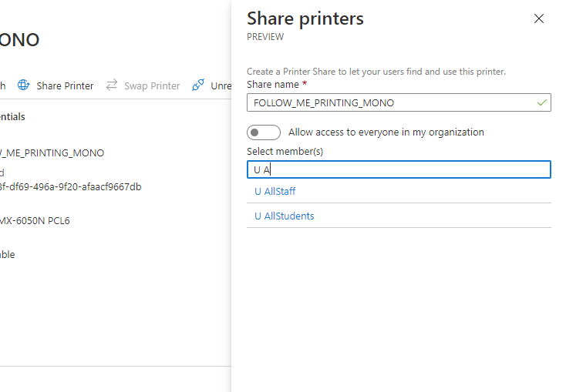Click the Share printers panel title
This screenshot has width=566, height=392.
pyautogui.click(x=305, y=18)
